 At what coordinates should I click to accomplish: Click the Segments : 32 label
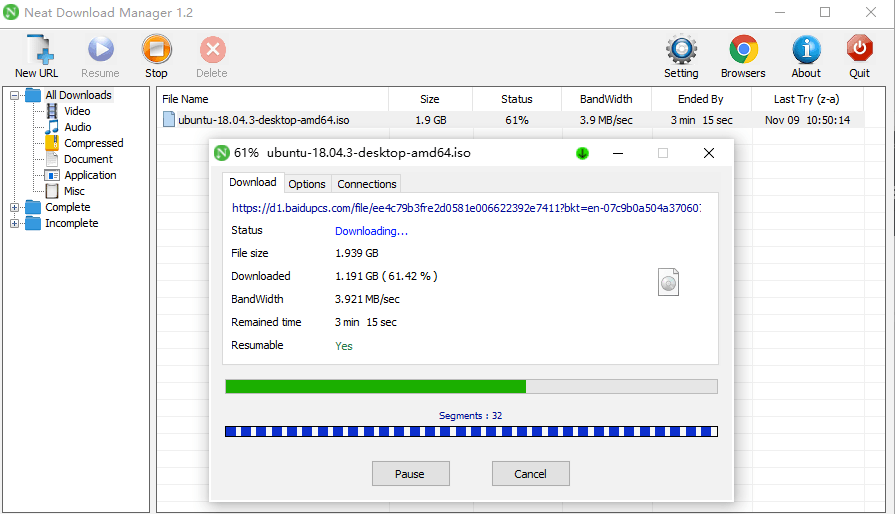pyautogui.click(x=470, y=415)
